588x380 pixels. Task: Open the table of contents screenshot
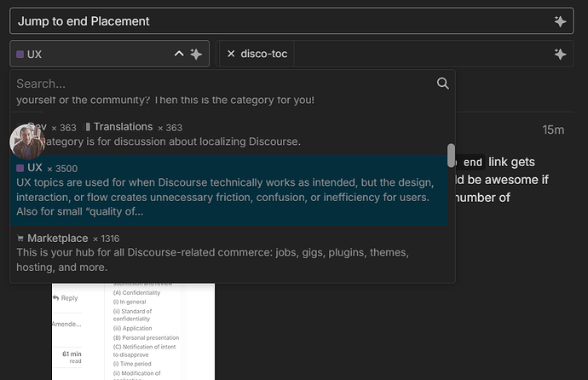tap(133, 331)
